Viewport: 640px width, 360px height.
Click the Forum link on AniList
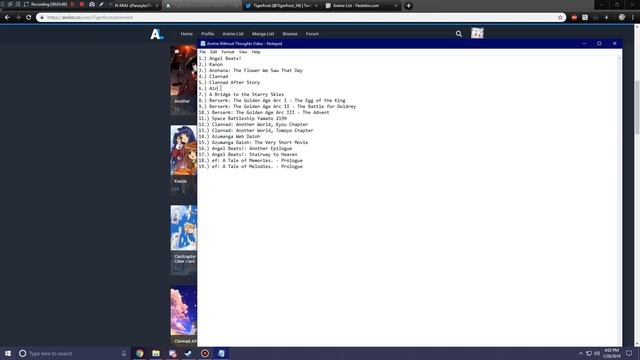pyautogui.click(x=312, y=34)
